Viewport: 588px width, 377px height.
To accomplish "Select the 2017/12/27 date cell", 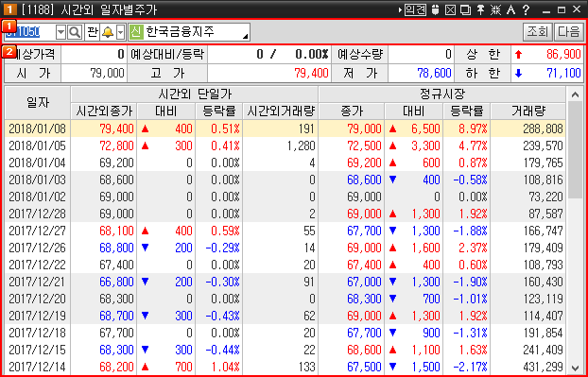I will pyautogui.click(x=38, y=231).
